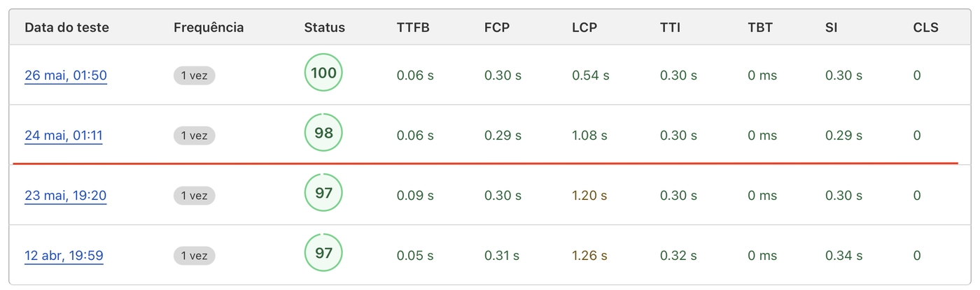Image resolution: width=980 pixels, height=290 pixels.
Task: Click the '1 vez' badge for 12 abr
Action: [x=194, y=256]
